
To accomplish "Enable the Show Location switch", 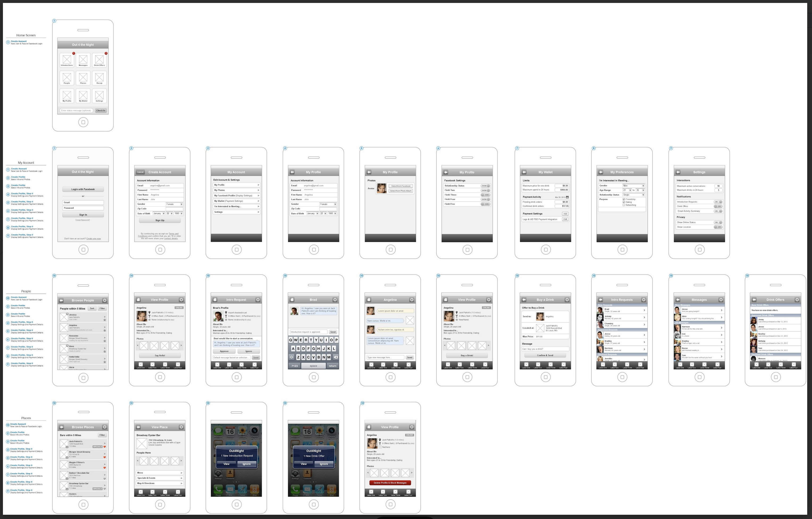I will (x=718, y=227).
